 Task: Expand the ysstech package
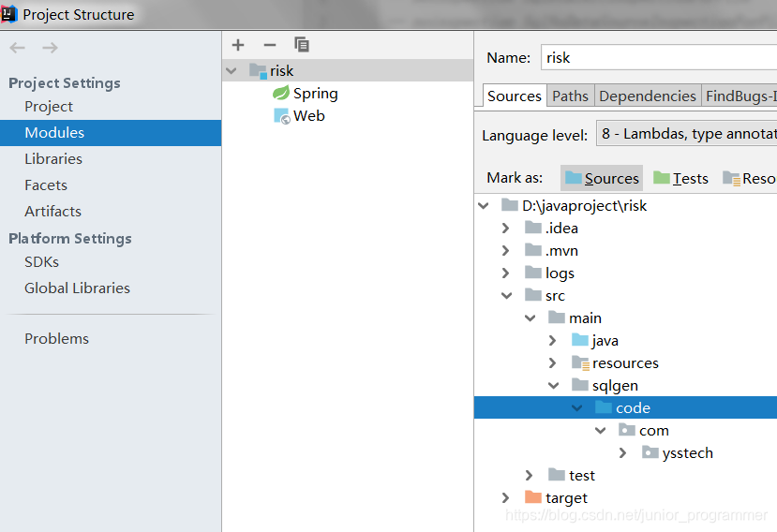pyautogui.click(x=623, y=452)
